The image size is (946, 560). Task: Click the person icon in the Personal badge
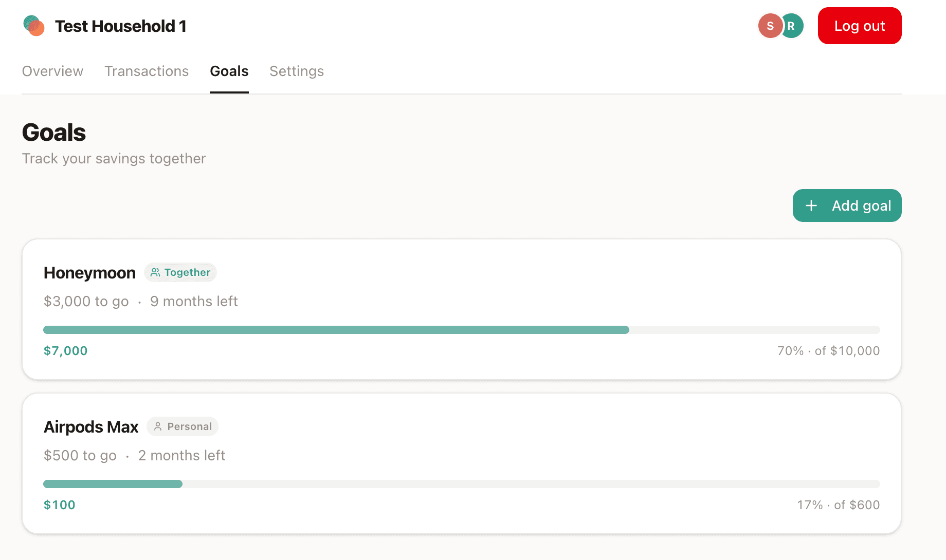click(x=157, y=426)
